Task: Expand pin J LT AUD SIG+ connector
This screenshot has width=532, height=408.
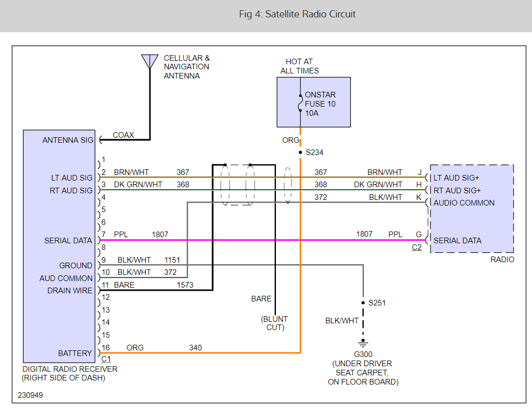Action: click(426, 177)
